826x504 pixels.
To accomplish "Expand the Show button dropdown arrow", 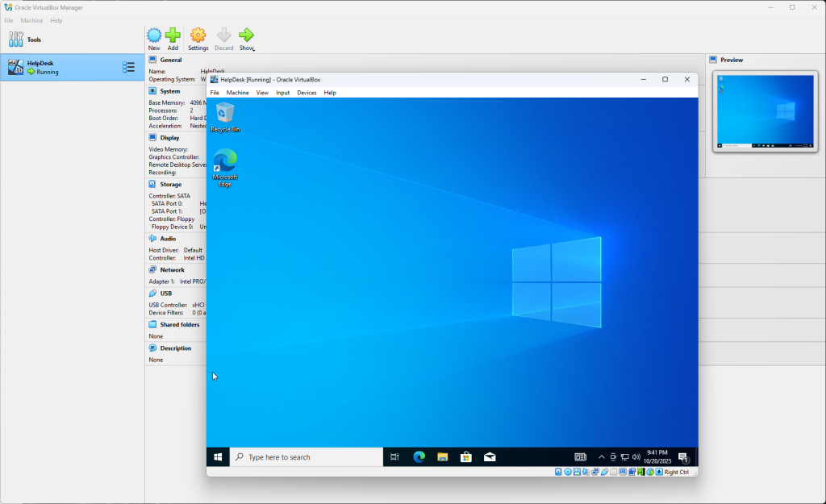I will (252, 49).
